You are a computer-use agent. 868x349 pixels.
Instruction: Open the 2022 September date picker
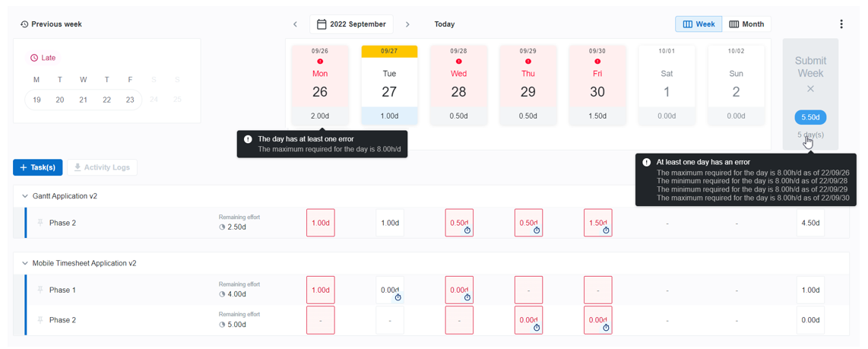(351, 24)
